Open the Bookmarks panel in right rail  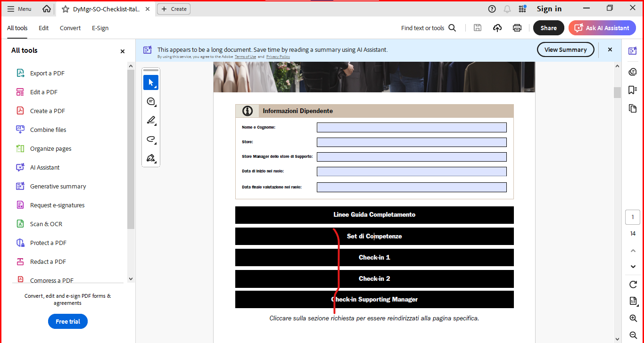(x=633, y=90)
